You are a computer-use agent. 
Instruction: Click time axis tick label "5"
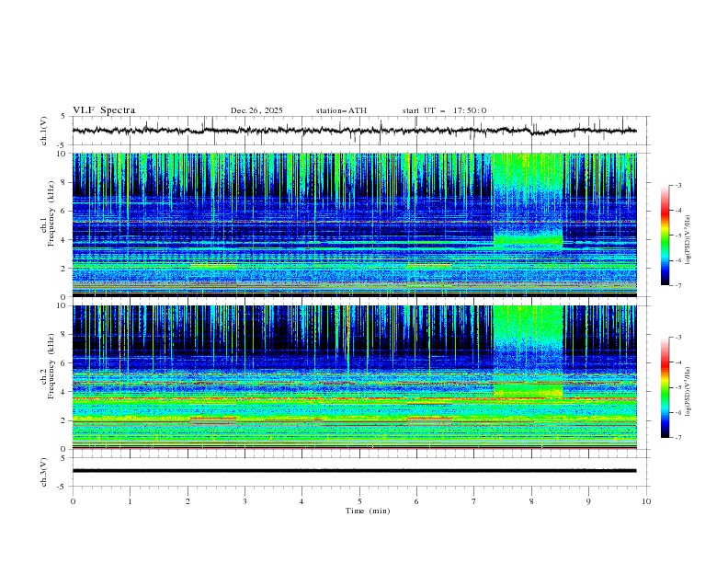tap(359, 501)
